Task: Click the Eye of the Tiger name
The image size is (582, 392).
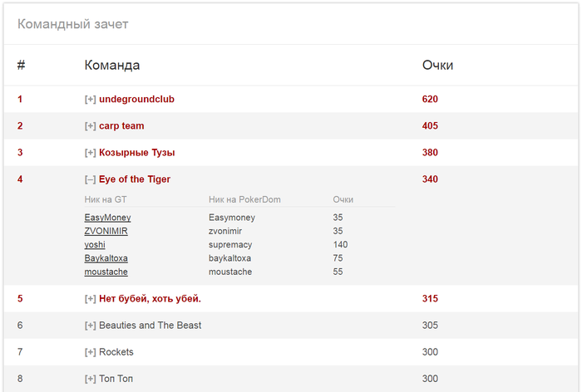Action: click(135, 179)
